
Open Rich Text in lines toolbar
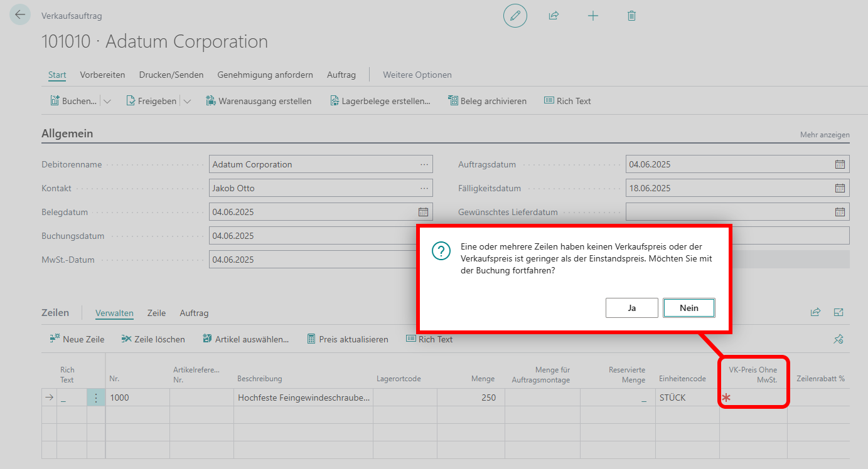(429, 339)
